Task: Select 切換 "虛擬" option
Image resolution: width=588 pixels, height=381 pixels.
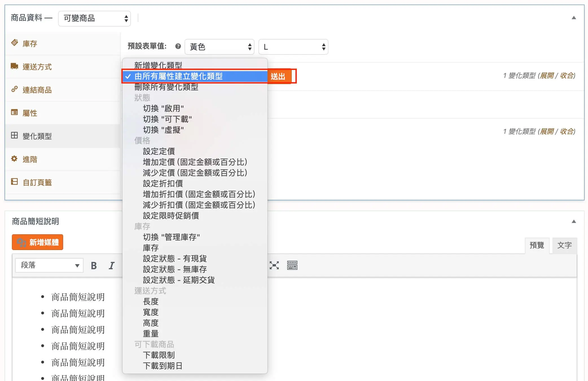Action: coord(195,130)
